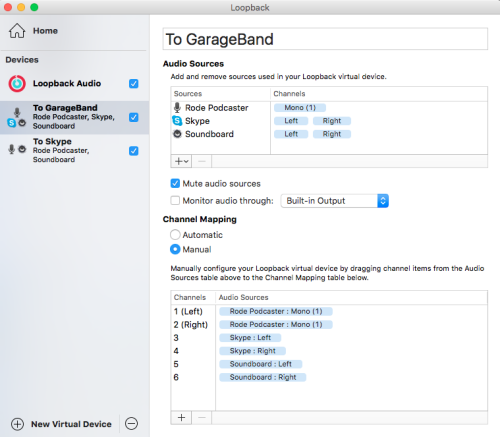Select the To GarageBand device entry
The image size is (500, 437).
point(75,117)
